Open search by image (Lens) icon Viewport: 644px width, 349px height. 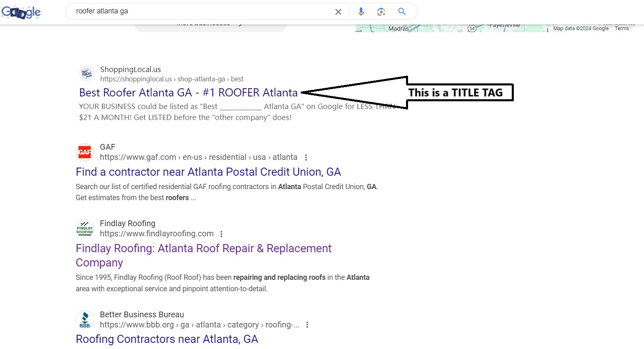point(381,12)
